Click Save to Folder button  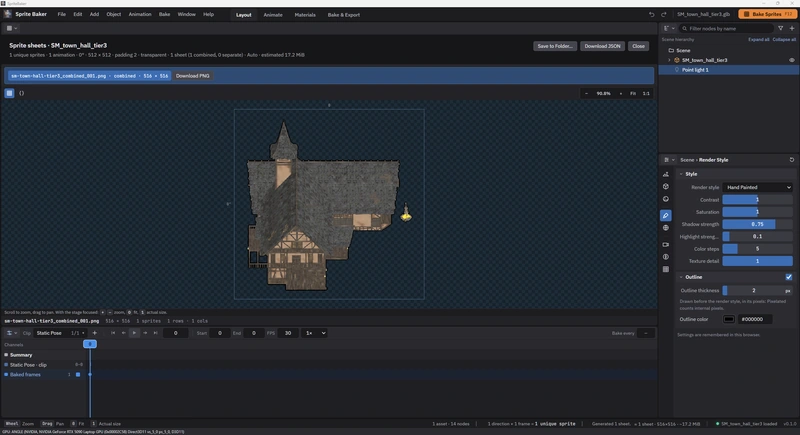[555, 46]
